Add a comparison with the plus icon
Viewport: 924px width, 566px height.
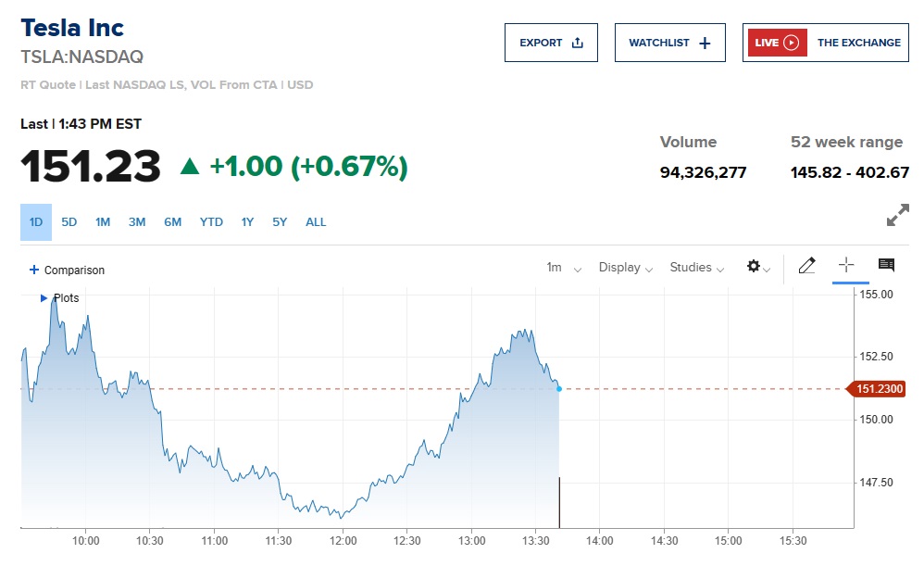click(34, 270)
